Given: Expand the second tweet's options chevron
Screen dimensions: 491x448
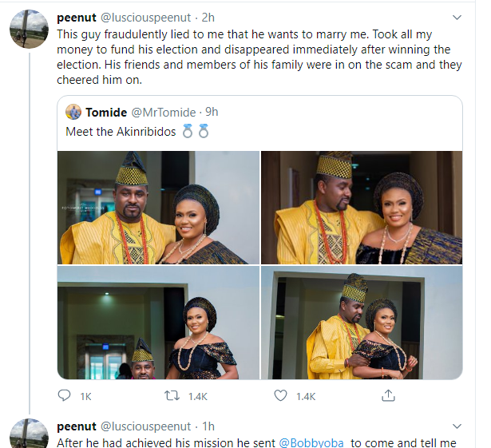Looking at the screenshot, I should [456, 426].
